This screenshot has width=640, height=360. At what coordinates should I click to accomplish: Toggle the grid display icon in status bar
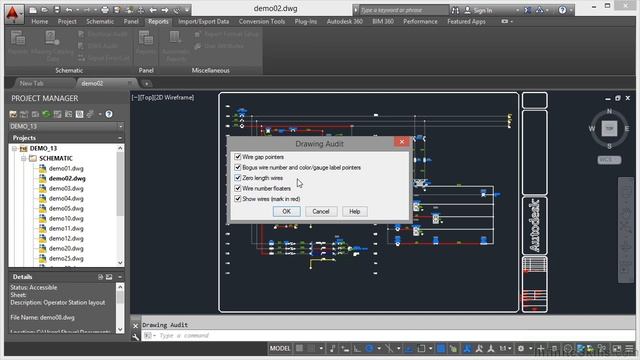(x=300, y=349)
